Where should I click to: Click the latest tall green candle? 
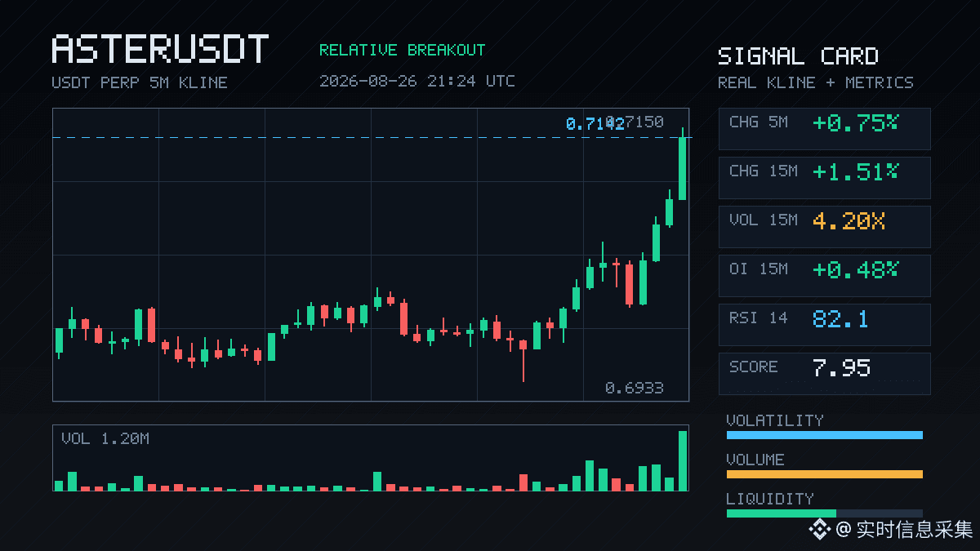682,168
